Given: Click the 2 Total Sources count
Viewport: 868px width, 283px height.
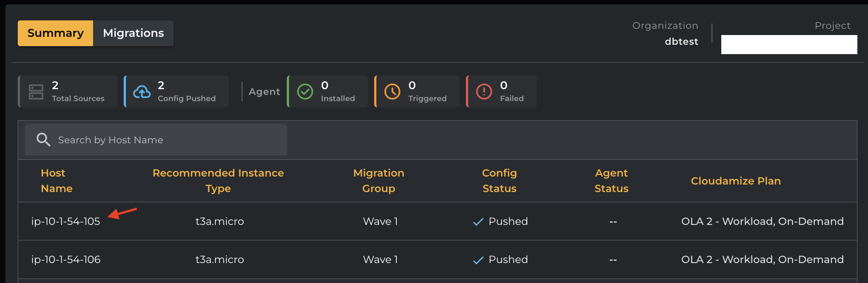Looking at the screenshot, I should point(55,85).
